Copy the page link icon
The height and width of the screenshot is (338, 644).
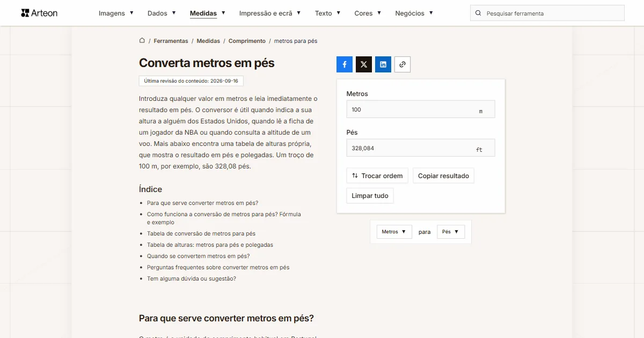click(402, 64)
